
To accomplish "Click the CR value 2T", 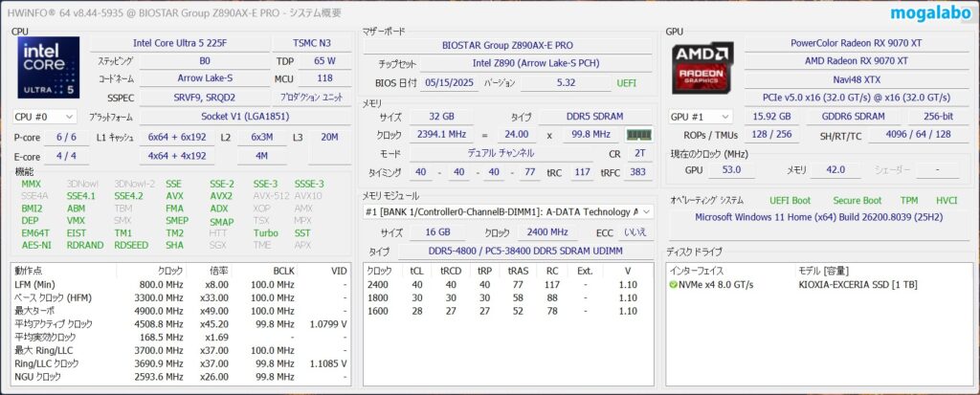I will (x=638, y=153).
